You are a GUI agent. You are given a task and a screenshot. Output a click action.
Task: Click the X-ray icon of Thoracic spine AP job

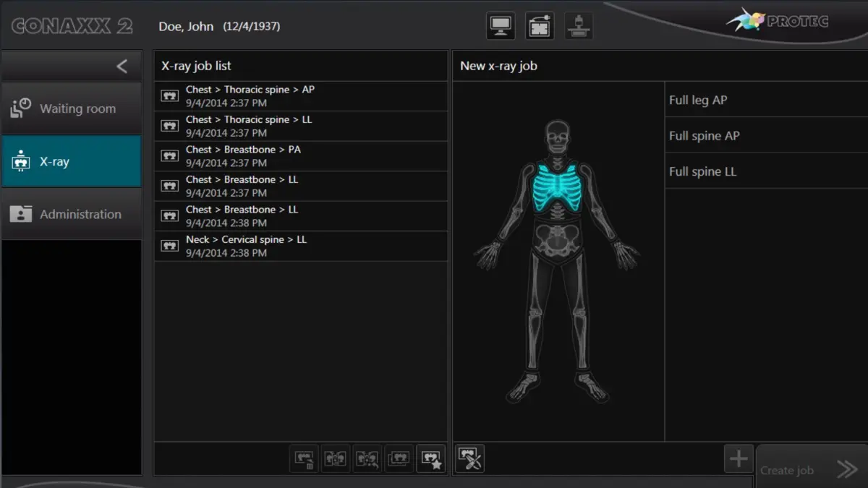(x=170, y=96)
